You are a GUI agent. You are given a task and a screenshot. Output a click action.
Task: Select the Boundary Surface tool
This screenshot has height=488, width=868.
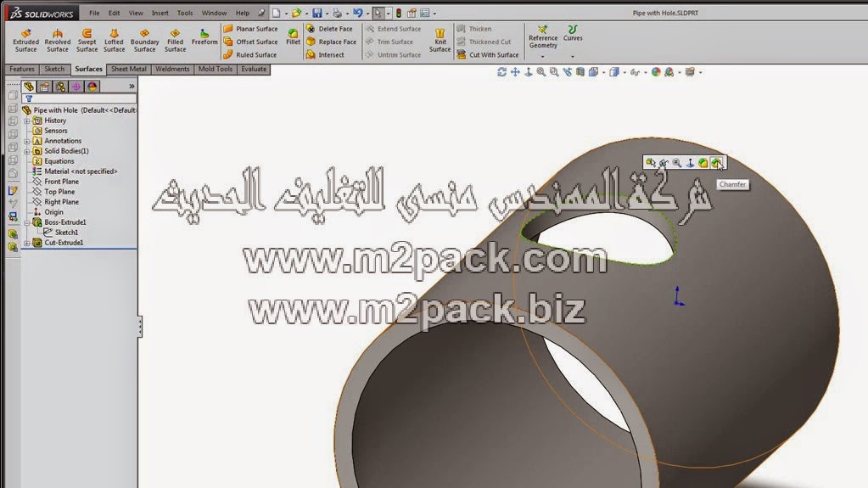tap(144, 41)
